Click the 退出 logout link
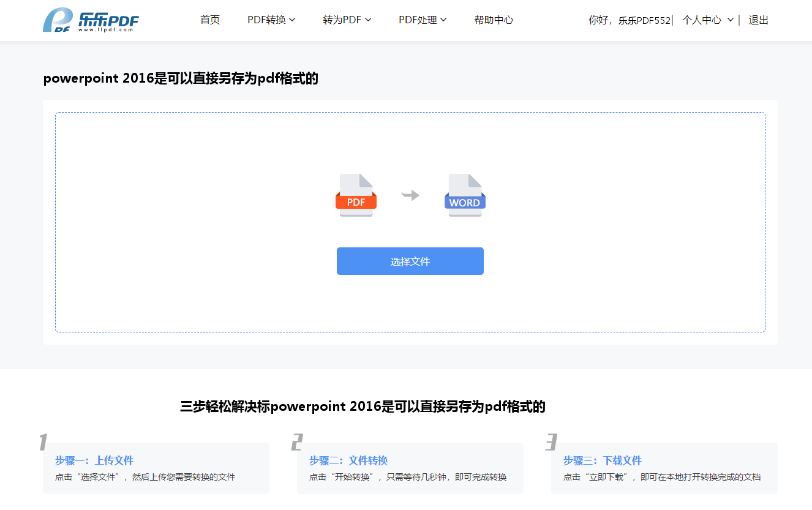Screen dimensions: 812x510 758,20
